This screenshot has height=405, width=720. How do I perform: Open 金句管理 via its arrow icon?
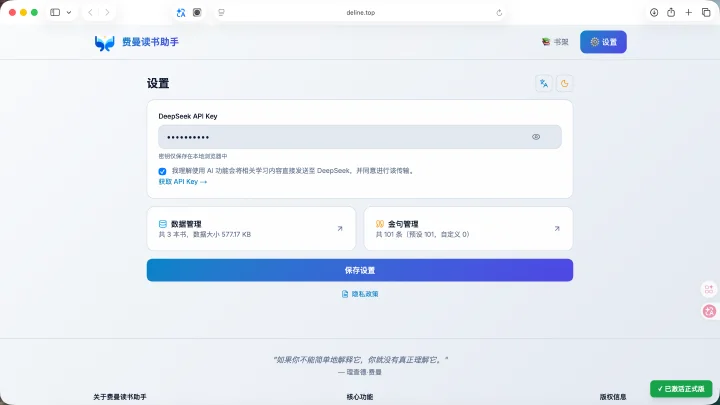point(557,228)
